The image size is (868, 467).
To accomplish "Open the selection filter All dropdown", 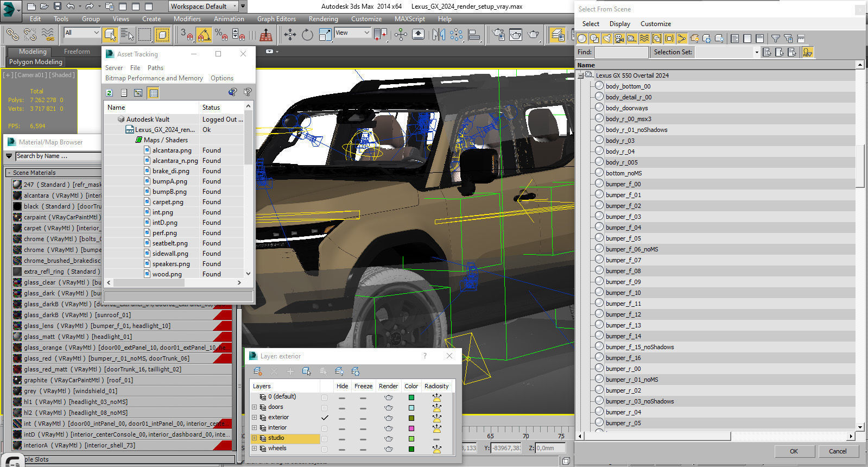I will pyautogui.click(x=82, y=33).
